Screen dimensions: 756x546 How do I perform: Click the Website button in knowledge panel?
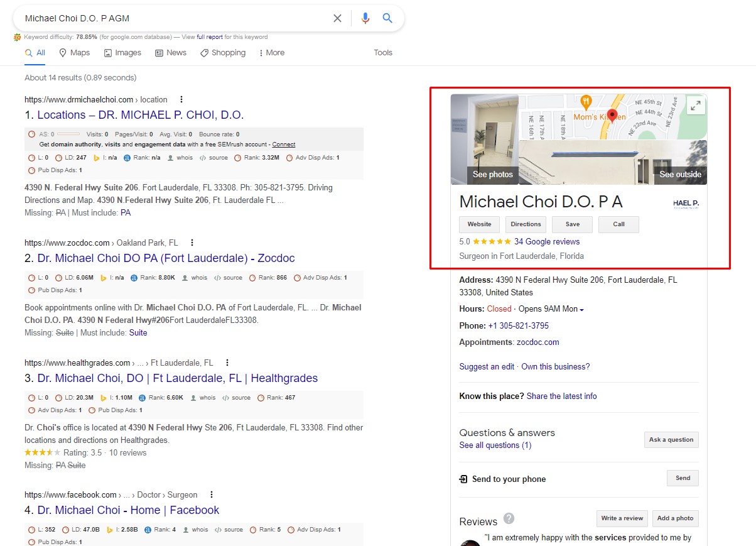(480, 224)
